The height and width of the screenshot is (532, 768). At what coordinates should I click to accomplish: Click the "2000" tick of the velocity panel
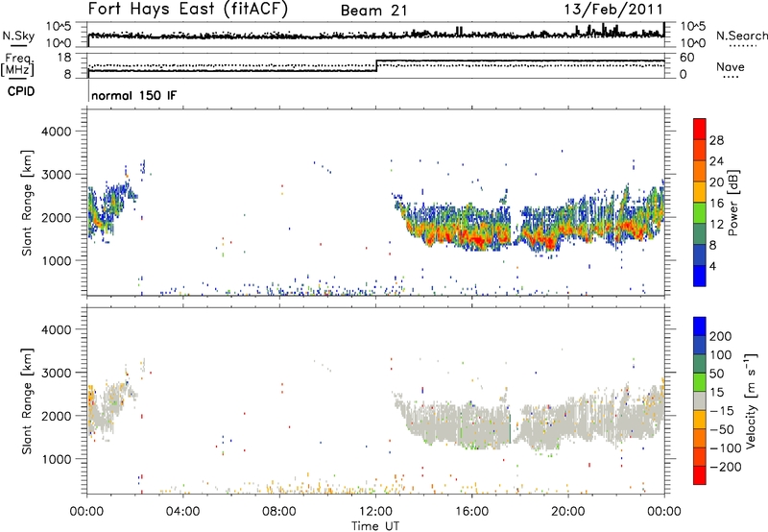tap(57, 416)
